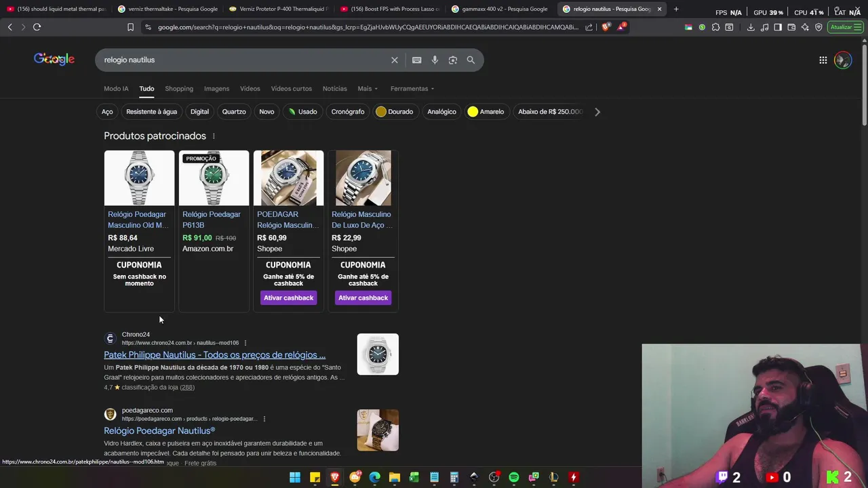Open Brave Shields lion icon
Viewport: 868px width, 488px height.
click(x=606, y=27)
